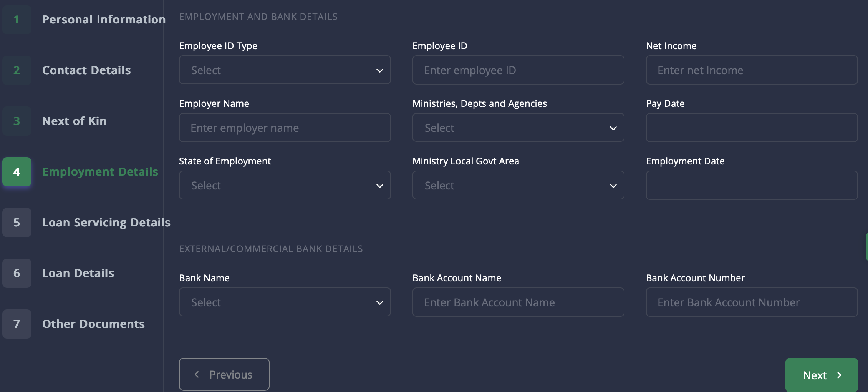The image size is (868, 392).
Task: Click the Pay Date field
Action: 752,128
